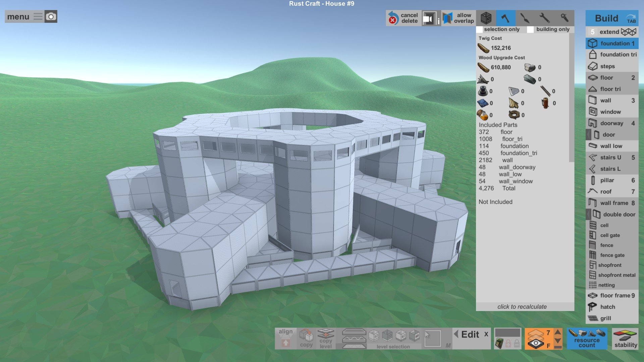
Task: Select the hammer/axe build tool icon
Action: click(x=505, y=18)
